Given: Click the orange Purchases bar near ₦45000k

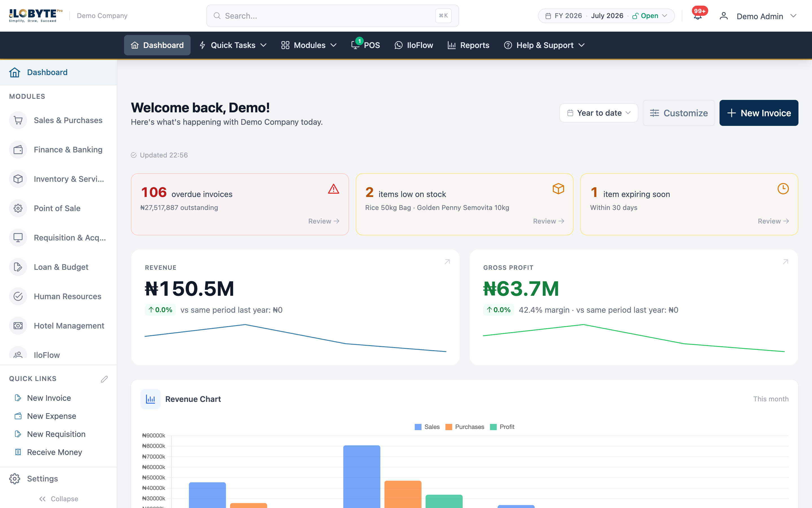Looking at the screenshot, I should click(x=403, y=494).
